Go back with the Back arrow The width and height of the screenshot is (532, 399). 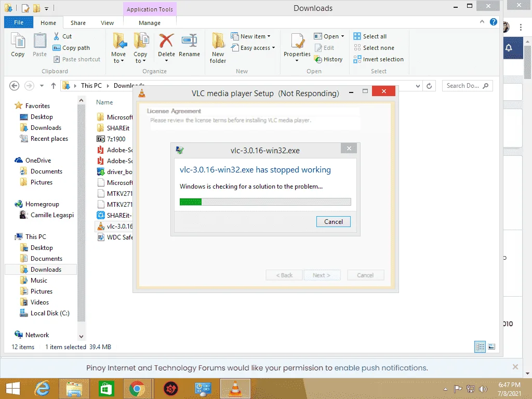click(14, 86)
